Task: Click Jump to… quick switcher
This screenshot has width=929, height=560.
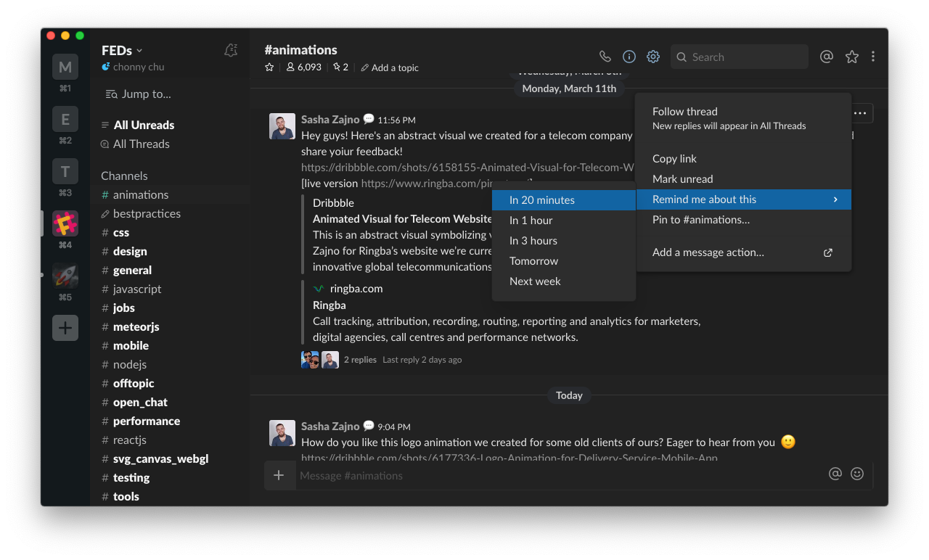Action: [x=138, y=94]
